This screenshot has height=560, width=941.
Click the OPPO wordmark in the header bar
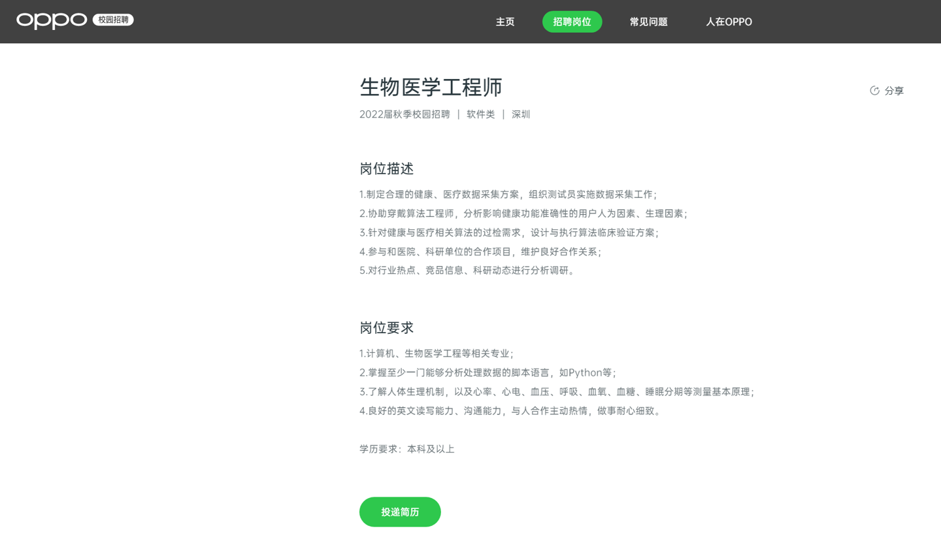click(x=52, y=20)
